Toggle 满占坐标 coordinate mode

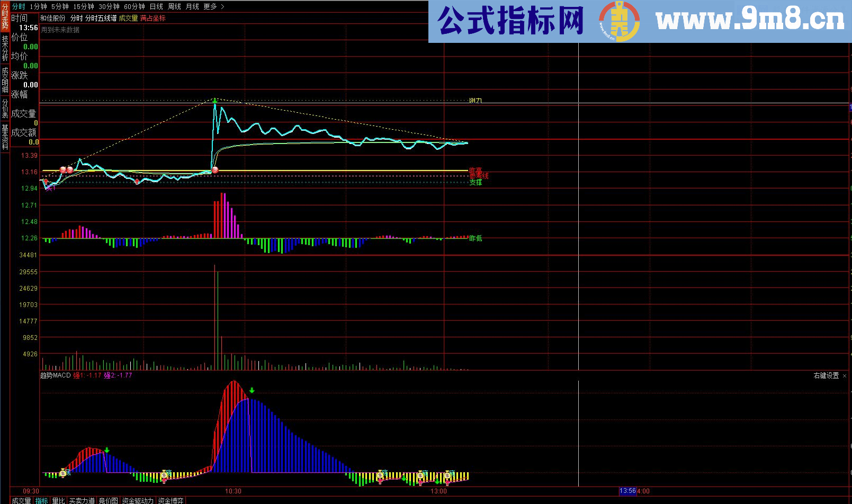coord(152,19)
